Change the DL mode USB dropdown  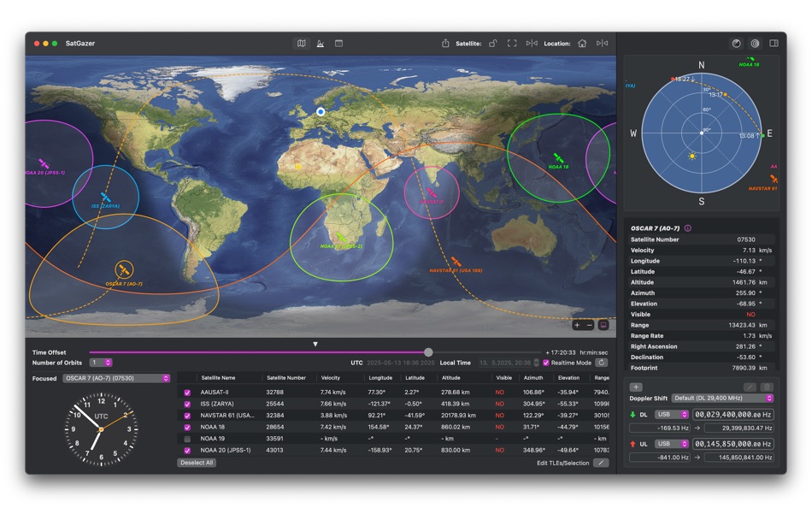point(672,415)
